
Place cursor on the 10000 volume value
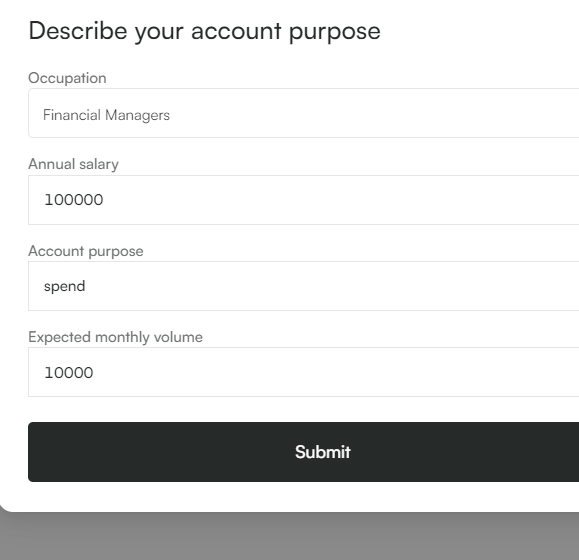click(69, 373)
